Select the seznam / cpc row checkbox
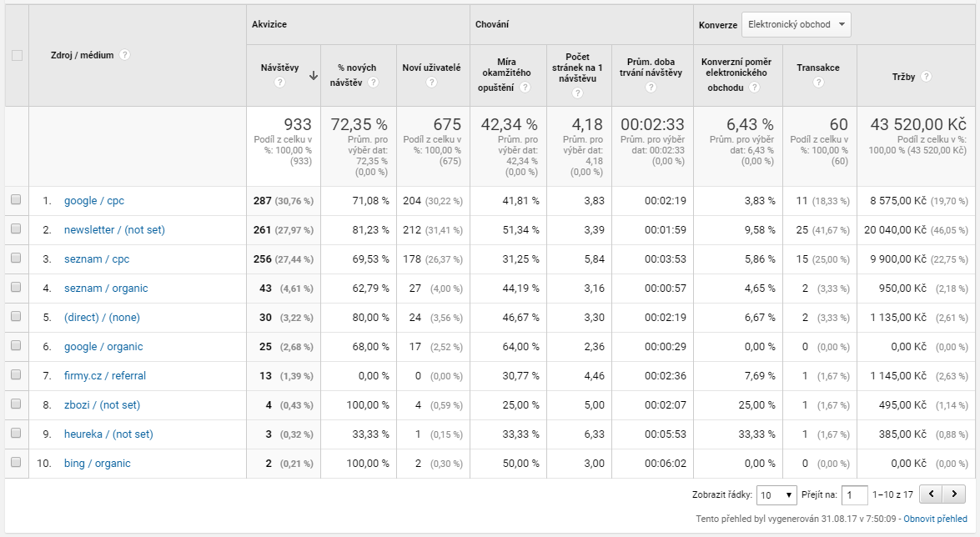Viewport: 980px width, 537px height. 16,258
